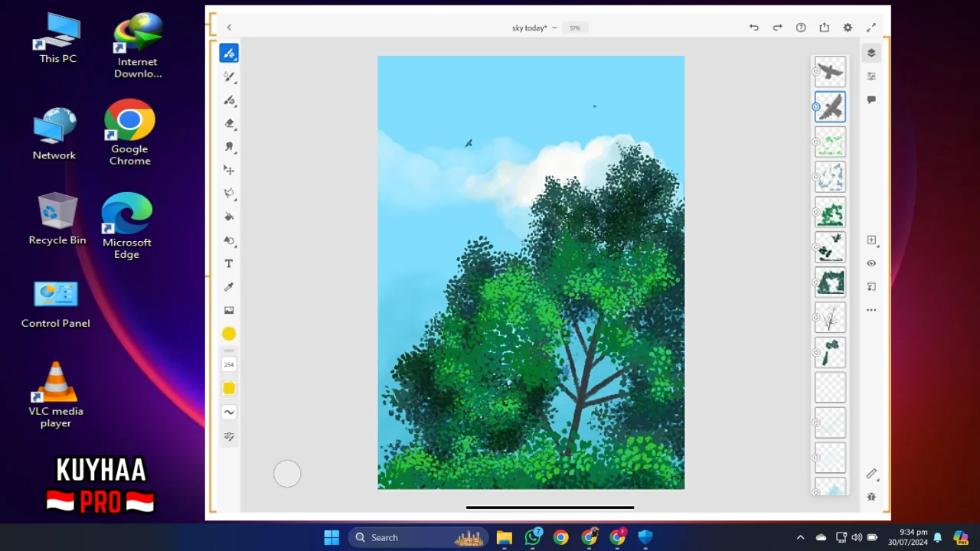The width and height of the screenshot is (980, 551).
Task: Undo the last action
Action: (x=754, y=28)
